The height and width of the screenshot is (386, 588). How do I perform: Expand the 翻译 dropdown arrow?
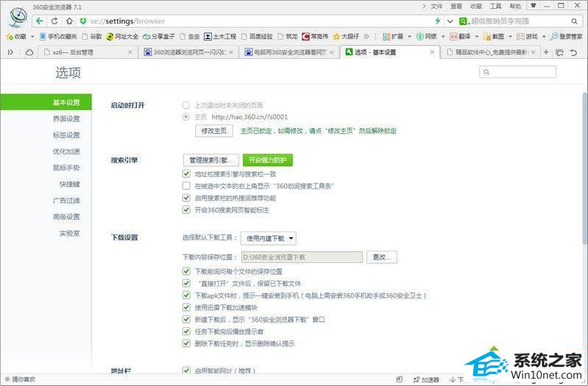(x=477, y=36)
